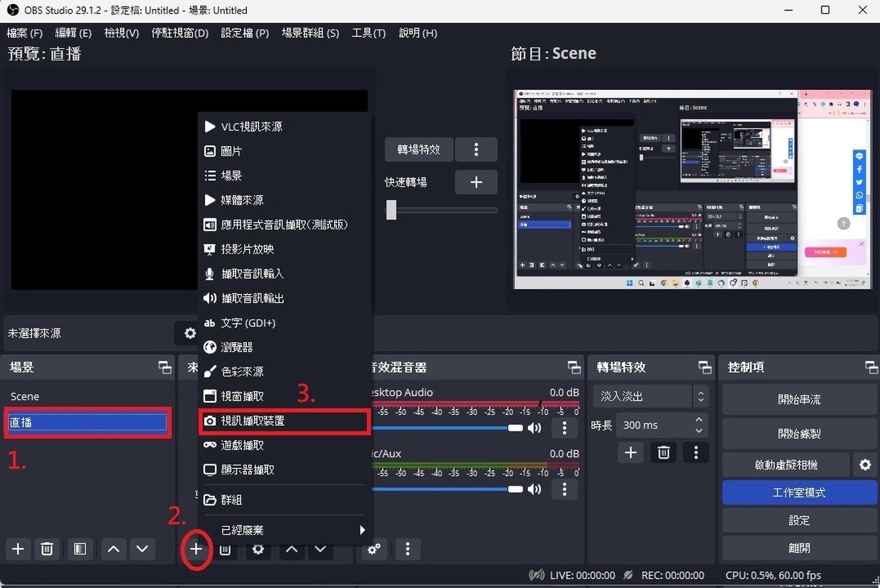This screenshot has width=880, height=588.
Task: Adjust the Mic/Aux volume slider
Action: (x=516, y=489)
